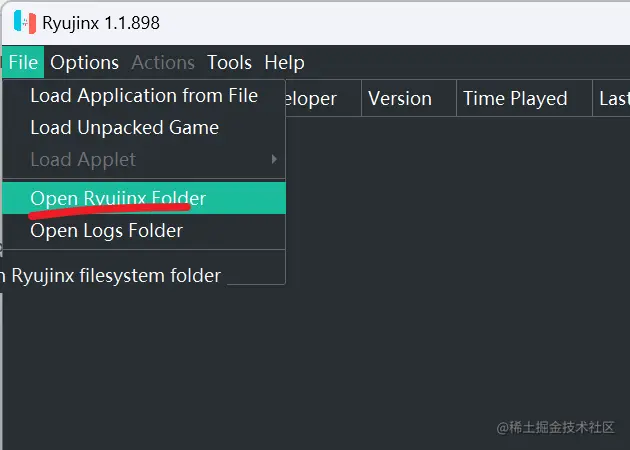This screenshot has width=630, height=450.
Task: Open the Help menu
Action: click(x=284, y=62)
